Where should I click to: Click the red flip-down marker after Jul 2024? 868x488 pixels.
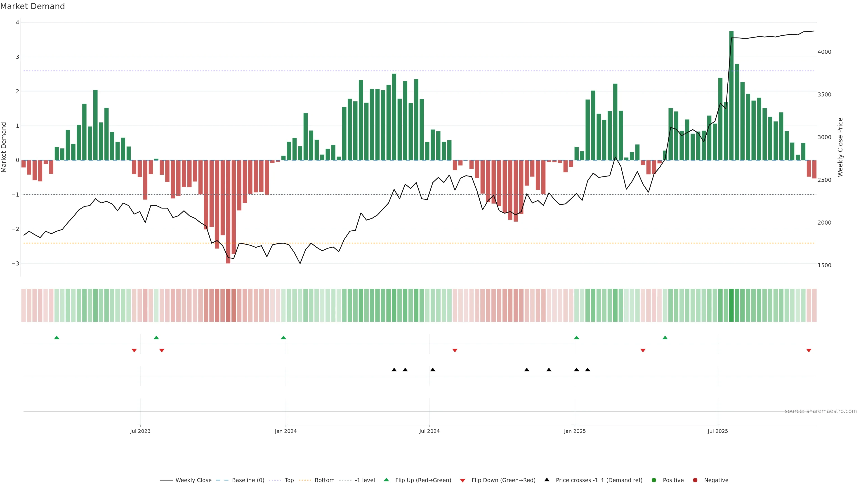[455, 351]
